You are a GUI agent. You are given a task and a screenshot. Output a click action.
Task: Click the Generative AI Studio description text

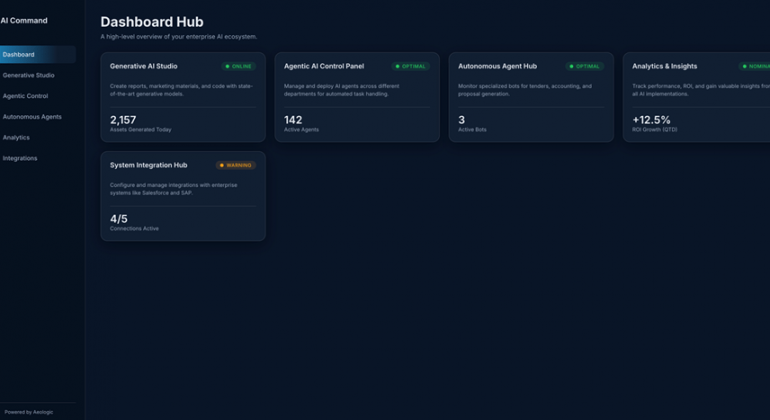point(181,90)
